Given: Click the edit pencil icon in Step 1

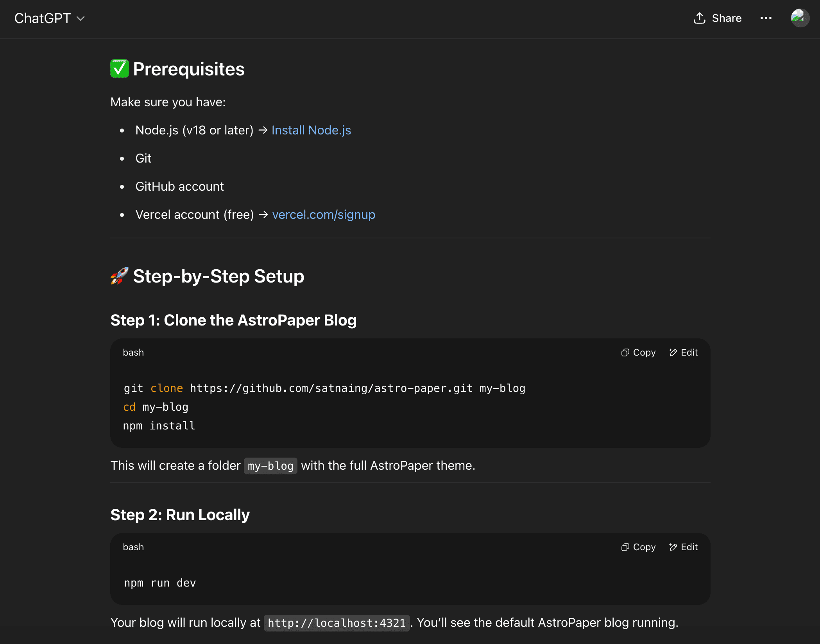Looking at the screenshot, I should tap(673, 352).
